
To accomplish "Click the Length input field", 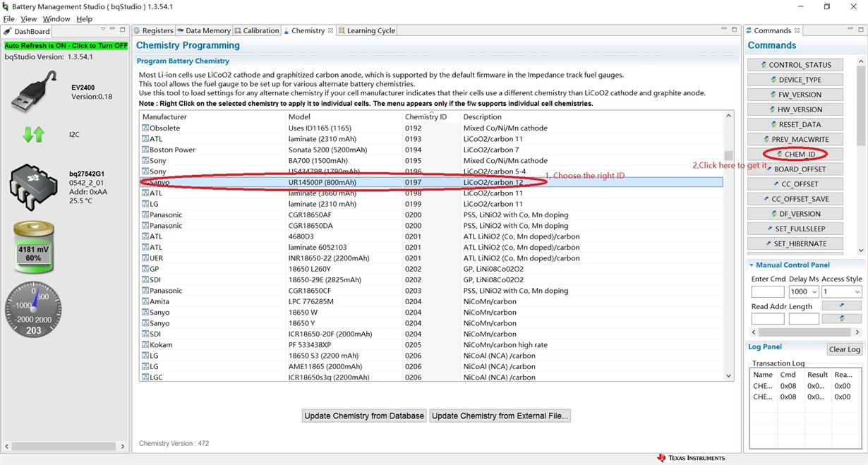I will 804,319.
